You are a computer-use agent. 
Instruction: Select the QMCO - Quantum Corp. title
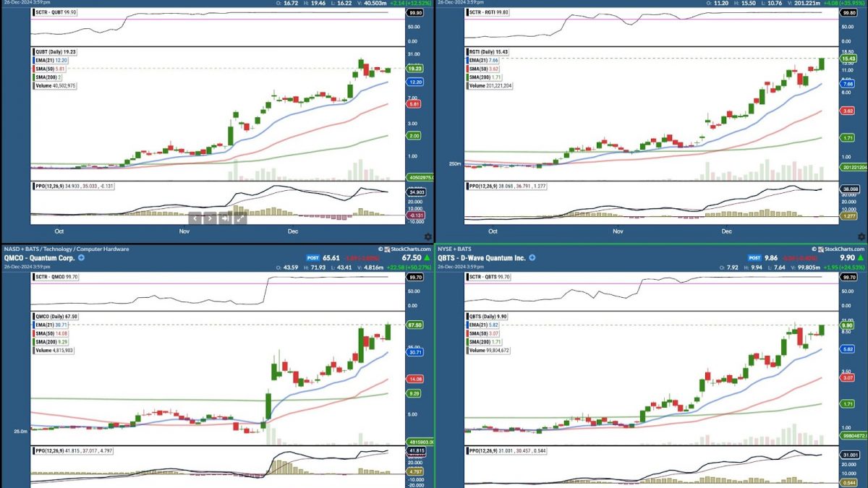[38, 257]
